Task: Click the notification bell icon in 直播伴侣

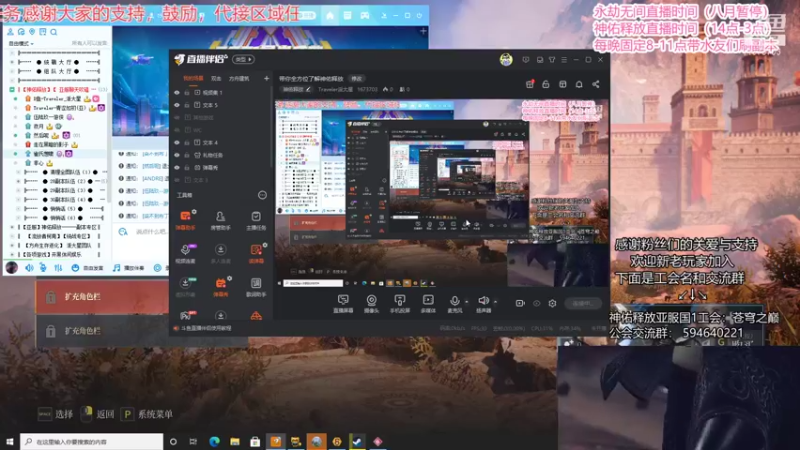Action: (x=579, y=84)
